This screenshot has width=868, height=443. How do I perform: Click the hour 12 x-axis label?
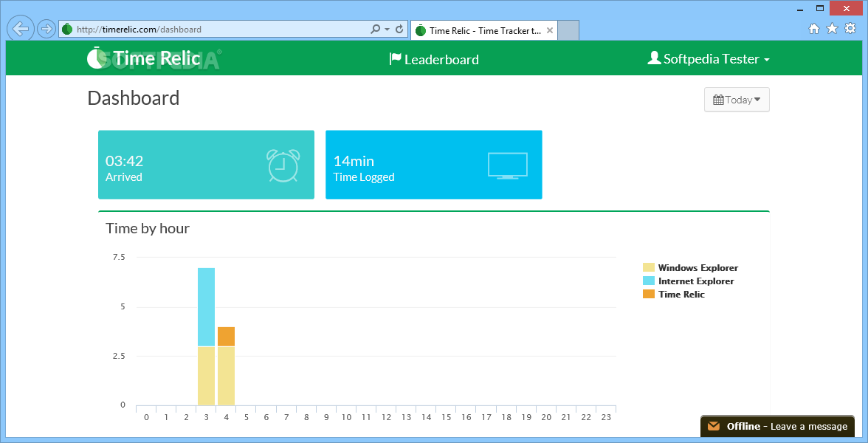386,418
